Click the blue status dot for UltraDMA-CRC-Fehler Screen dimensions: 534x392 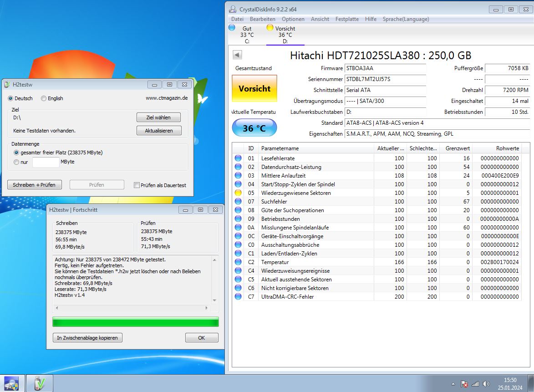pyautogui.click(x=238, y=297)
